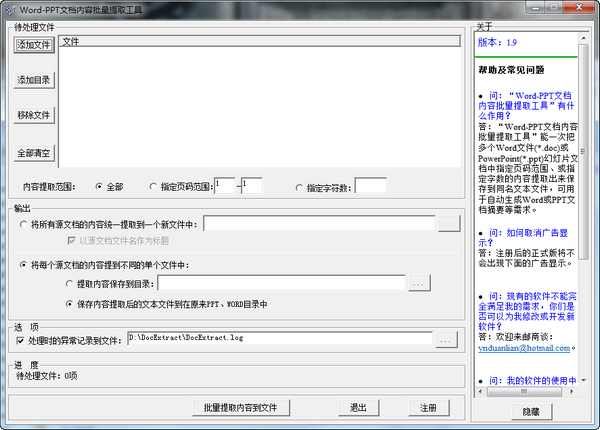Click the help panel scroll right arrow
The image size is (600, 430).
[x=572, y=391]
